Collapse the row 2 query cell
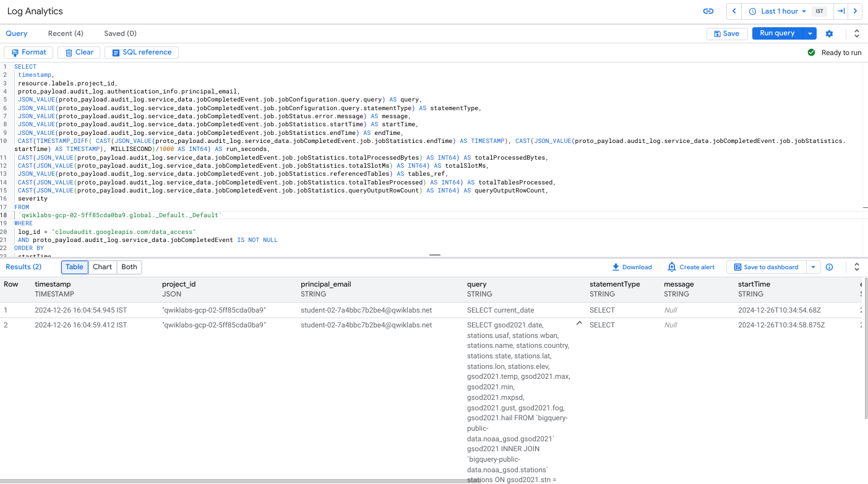 tap(579, 323)
